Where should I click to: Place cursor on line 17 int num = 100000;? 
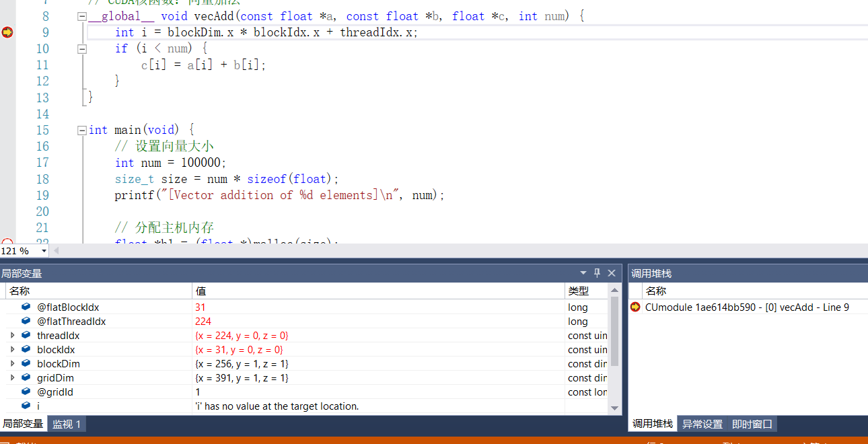coord(171,162)
